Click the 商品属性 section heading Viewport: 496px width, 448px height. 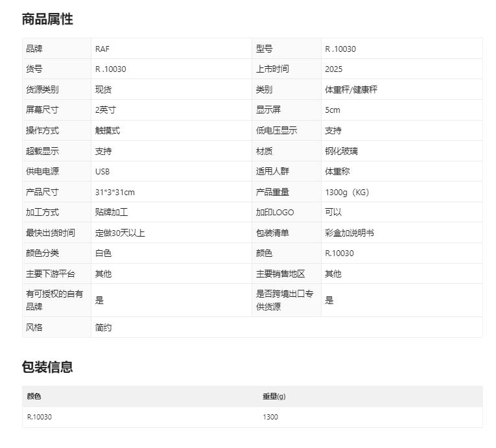click(x=47, y=19)
